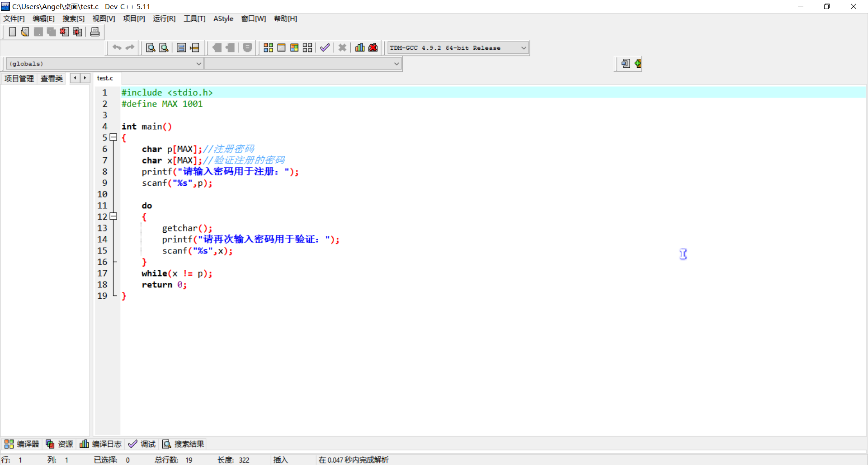
Task: Create a new source file
Action: point(12,32)
